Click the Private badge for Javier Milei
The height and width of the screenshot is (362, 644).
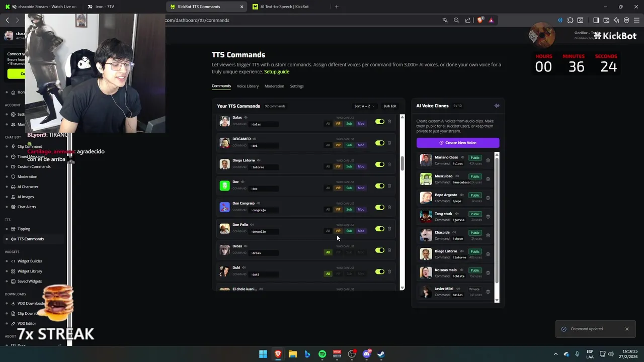tap(474, 289)
